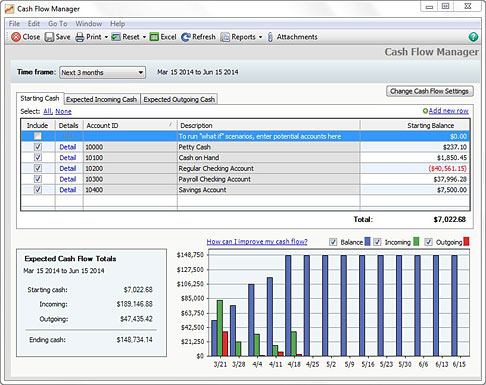486x385 pixels.
Task: Open the Go To menu
Action: 58,24
